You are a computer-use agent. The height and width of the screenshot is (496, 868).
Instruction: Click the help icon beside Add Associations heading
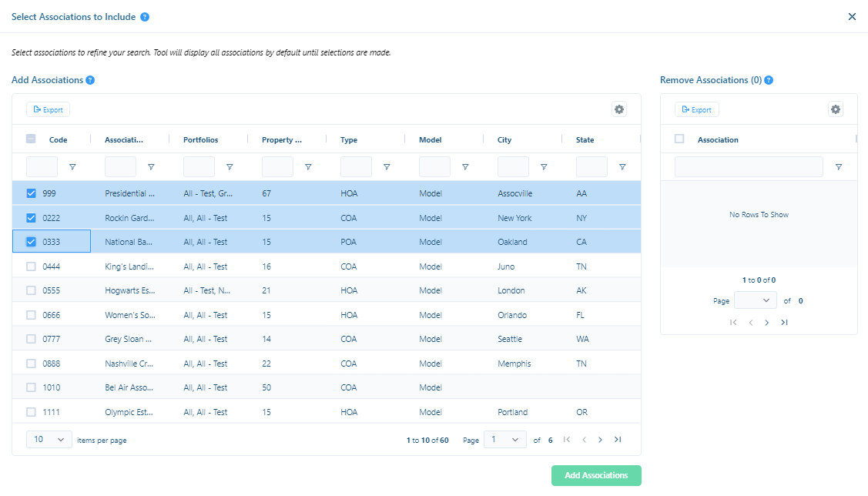92,79
